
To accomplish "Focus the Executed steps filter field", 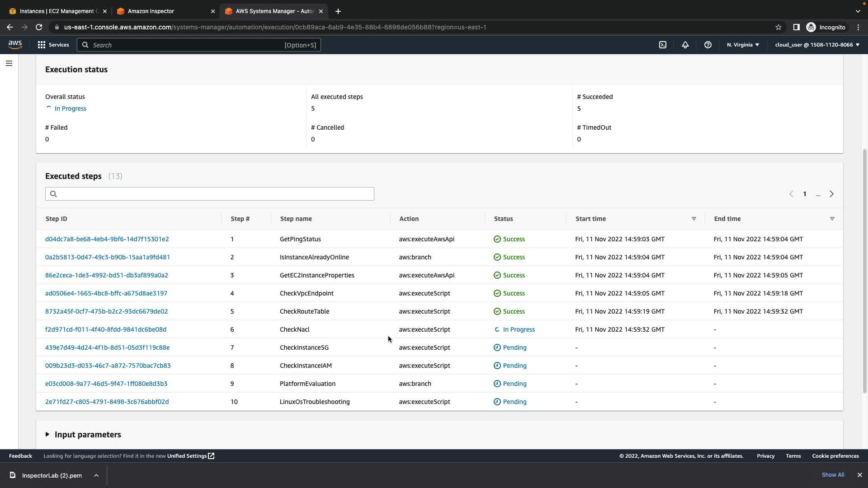I will click(210, 194).
